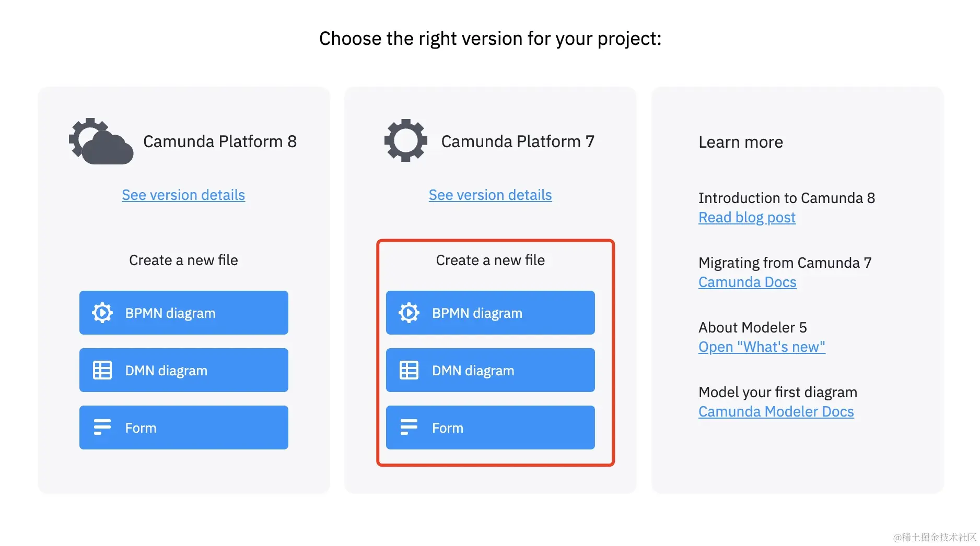Viewport: 980px width, 546px height.
Task: Create a new Form for Camunda Platform 8
Action: [x=184, y=428]
